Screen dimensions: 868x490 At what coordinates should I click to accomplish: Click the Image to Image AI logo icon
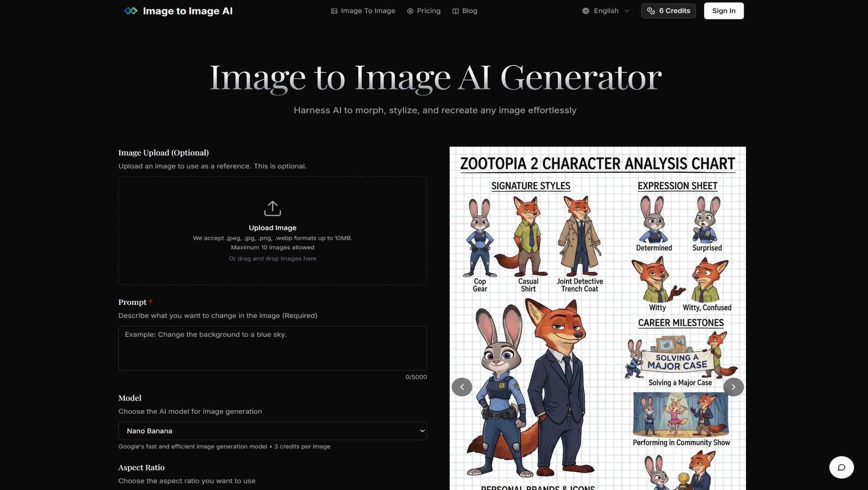[x=130, y=10]
